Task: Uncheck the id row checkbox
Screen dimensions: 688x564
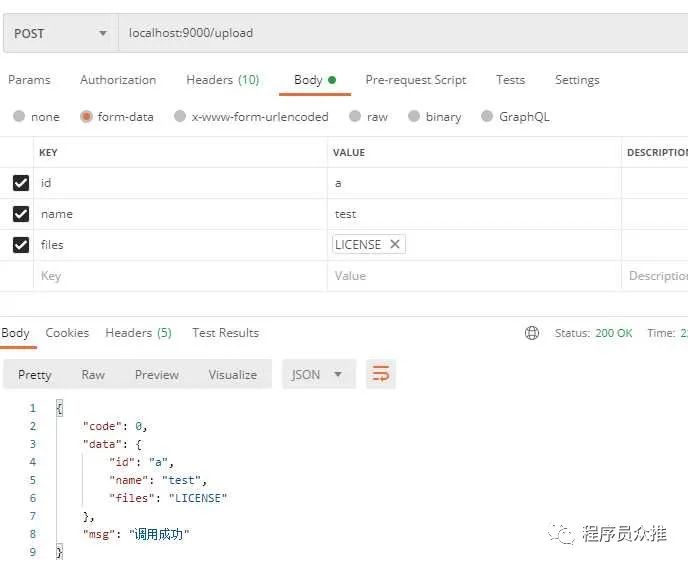Action: coord(21,183)
